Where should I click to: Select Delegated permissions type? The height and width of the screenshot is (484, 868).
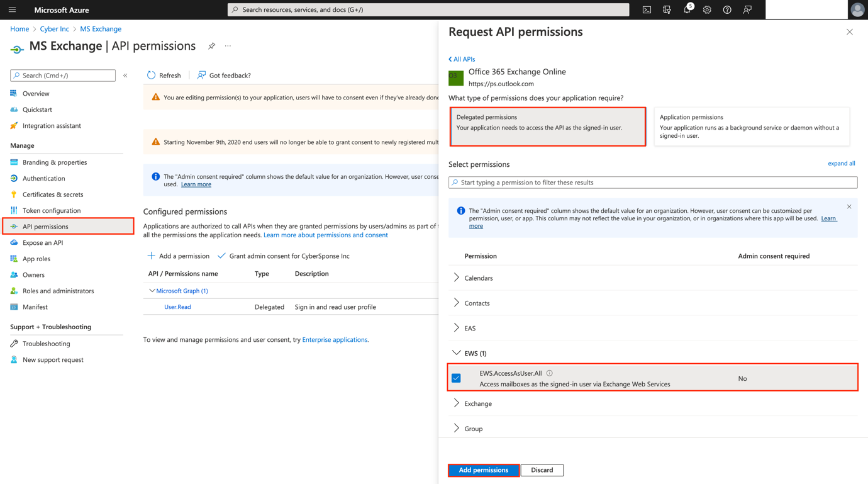pyautogui.click(x=547, y=127)
